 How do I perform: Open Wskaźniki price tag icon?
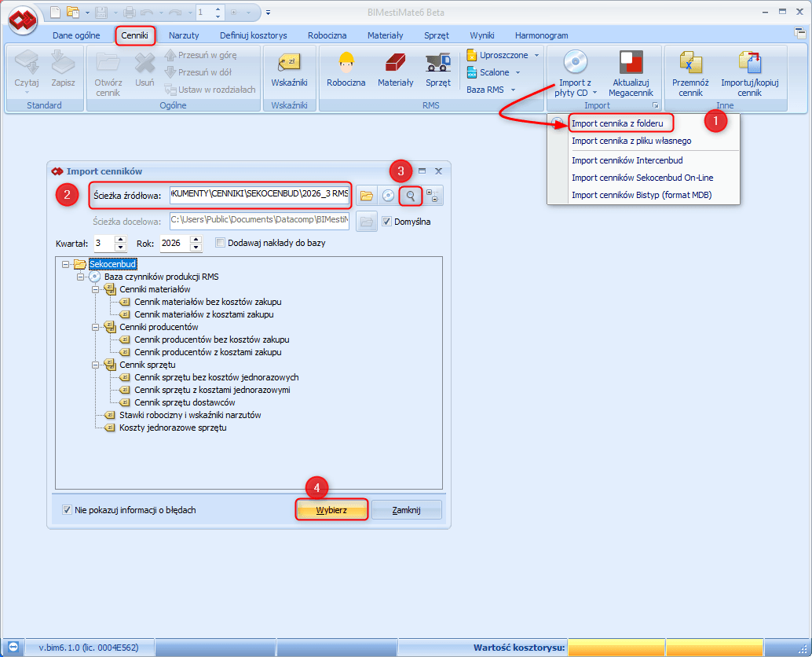click(x=289, y=62)
